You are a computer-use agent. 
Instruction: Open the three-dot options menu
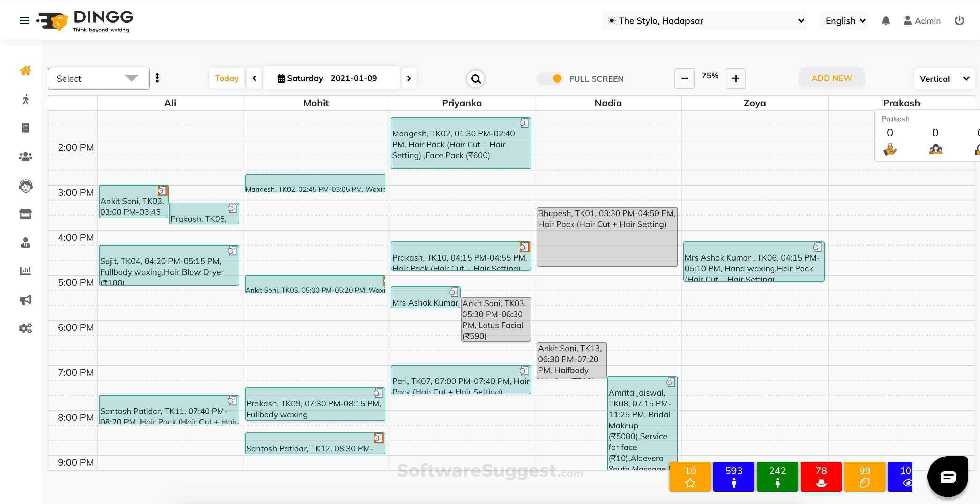point(157,78)
